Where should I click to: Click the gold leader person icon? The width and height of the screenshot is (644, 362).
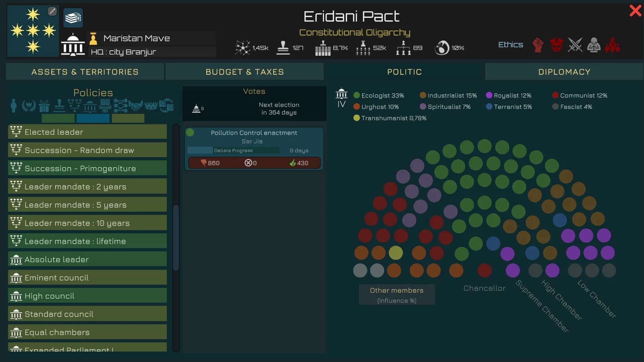tap(93, 38)
